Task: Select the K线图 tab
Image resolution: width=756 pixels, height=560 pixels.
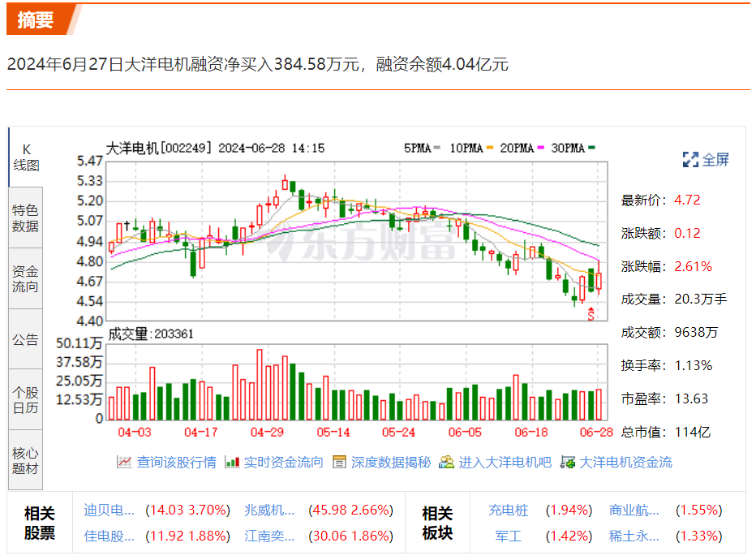Action: [x=26, y=157]
